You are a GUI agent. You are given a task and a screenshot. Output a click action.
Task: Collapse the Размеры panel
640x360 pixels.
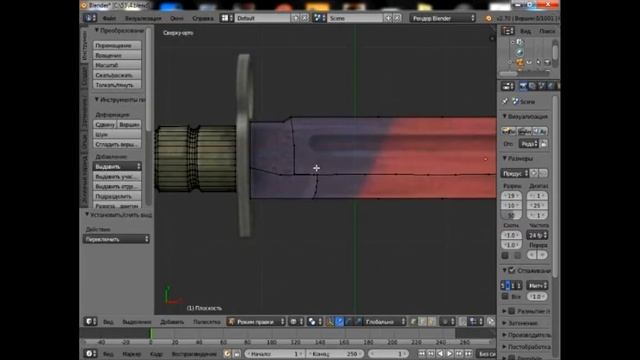tap(518, 158)
